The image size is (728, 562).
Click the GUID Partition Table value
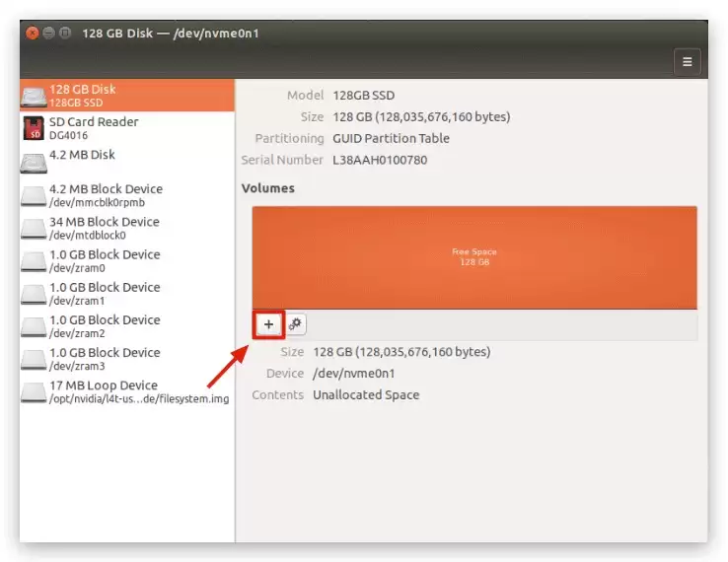point(391,138)
